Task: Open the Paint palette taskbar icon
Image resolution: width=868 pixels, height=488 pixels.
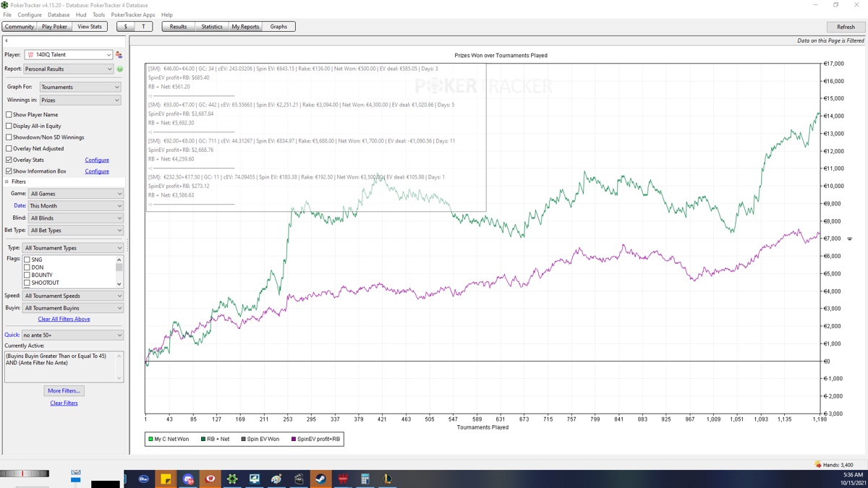Action: [x=276, y=479]
